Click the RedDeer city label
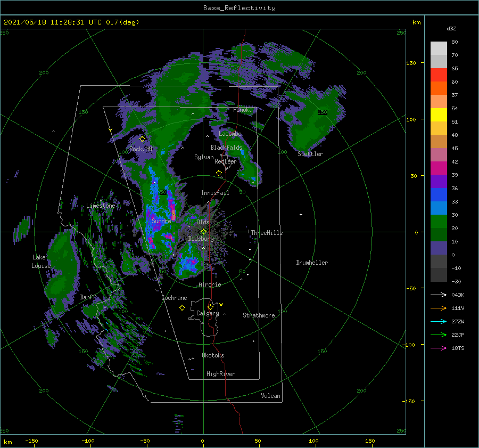This screenshot has height=448, width=479. pos(226,161)
